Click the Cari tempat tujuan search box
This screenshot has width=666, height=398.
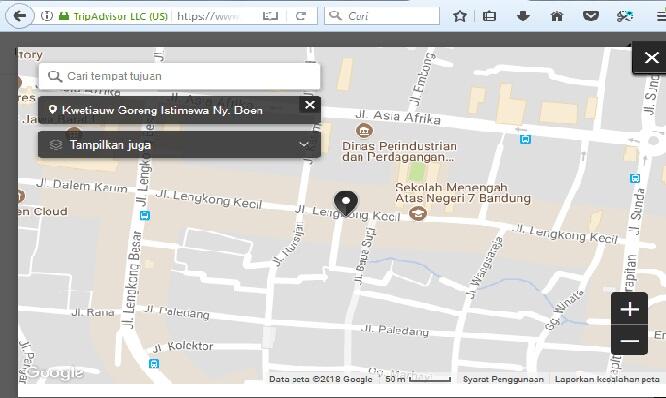(179, 76)
